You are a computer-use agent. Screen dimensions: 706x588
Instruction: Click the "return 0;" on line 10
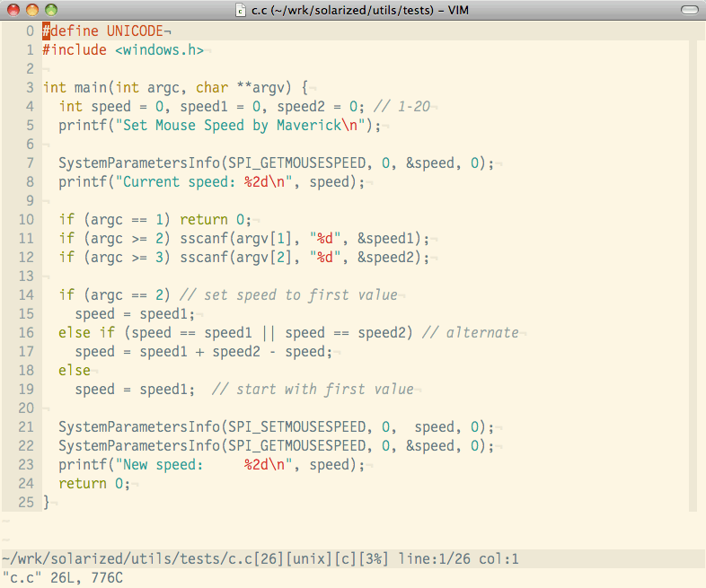pyautogui.click(x=216, y=220)
